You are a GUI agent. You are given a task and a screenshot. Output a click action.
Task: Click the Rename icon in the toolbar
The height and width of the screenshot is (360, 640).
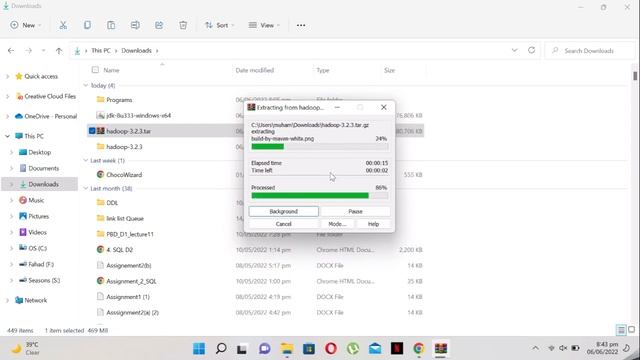135,25
